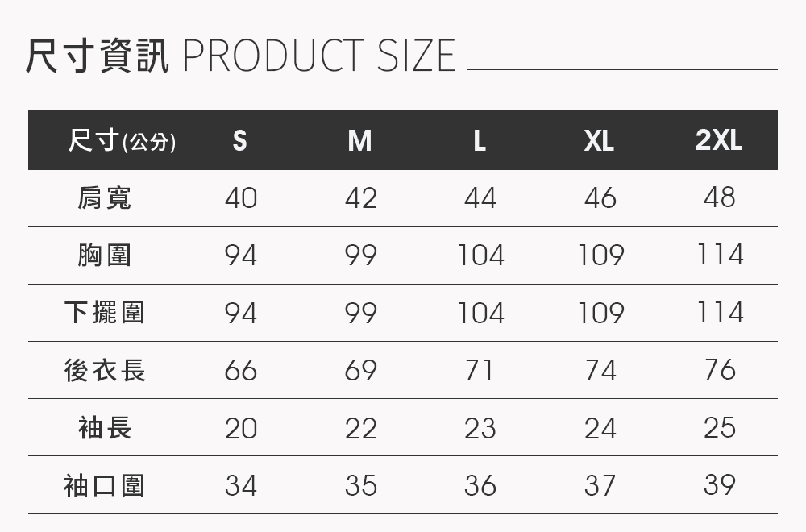Click back length value 71 for L
The width and height of the screenshot is (806, 532).
[480, 370]
